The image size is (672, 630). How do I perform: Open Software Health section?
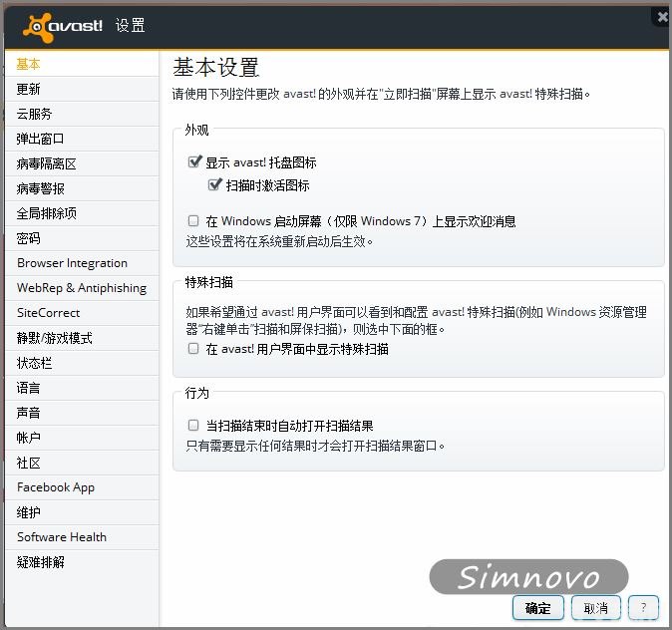[x=82, y=537]
